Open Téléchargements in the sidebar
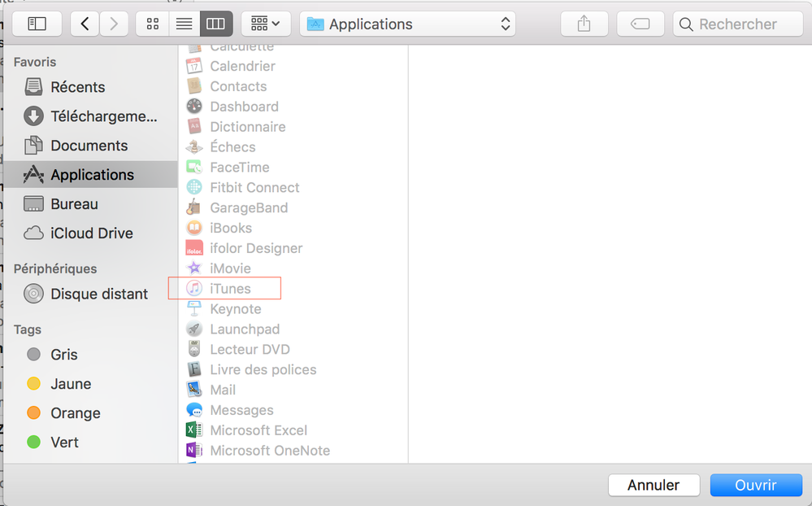 pos(90,116)
